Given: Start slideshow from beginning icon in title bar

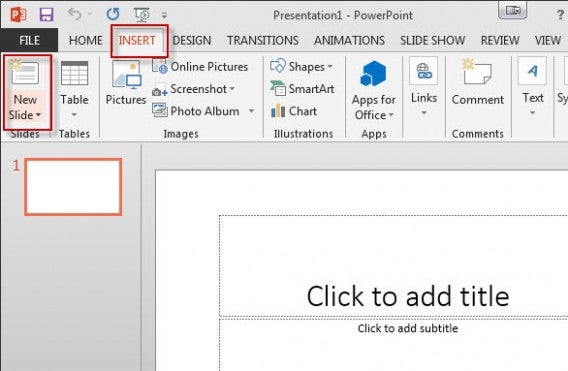Looking at the screenshot, I should point(141,14).
